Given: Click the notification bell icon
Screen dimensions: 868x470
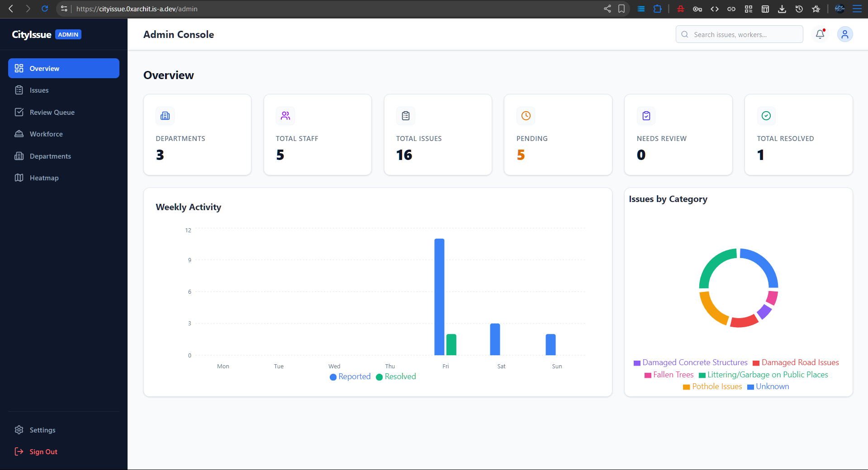Looking at the screenshot, I should click(x=820, y=34).
